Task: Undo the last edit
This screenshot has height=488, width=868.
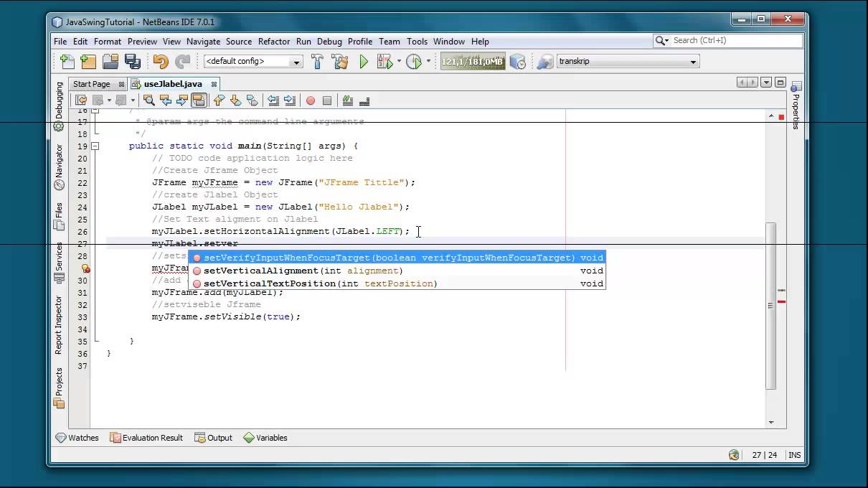Action: click(x=161, y=62)
